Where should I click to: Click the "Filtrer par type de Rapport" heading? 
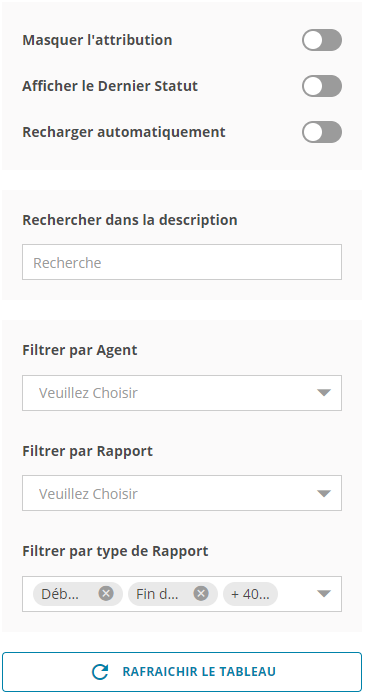click(x=115, y=551)
